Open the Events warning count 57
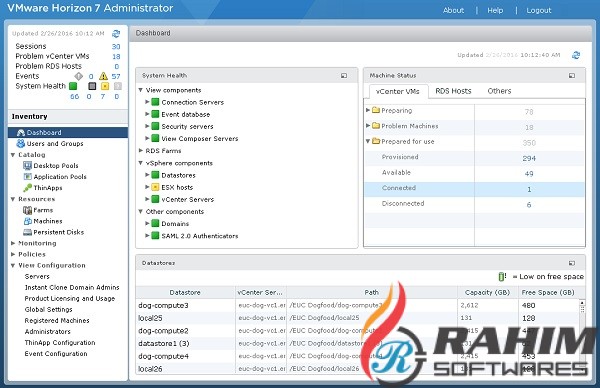Image resolution: width=600 pixels, height=388 pixels. [116, 77]
